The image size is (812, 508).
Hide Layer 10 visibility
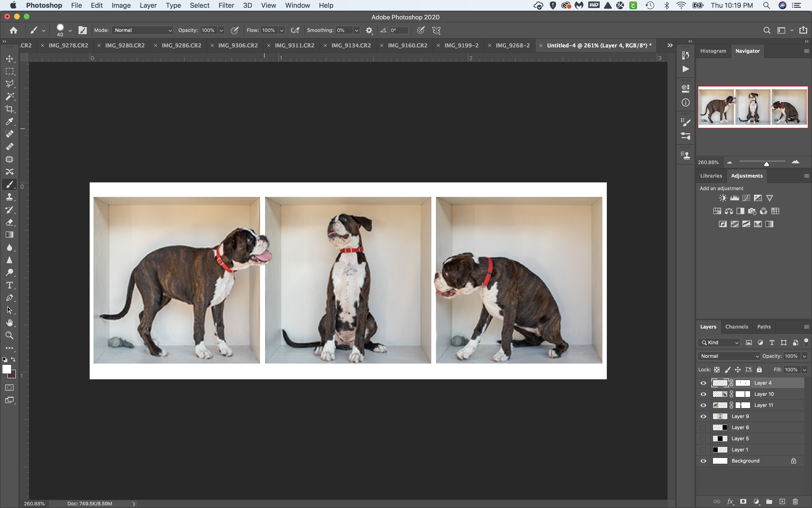coord(703,394)
